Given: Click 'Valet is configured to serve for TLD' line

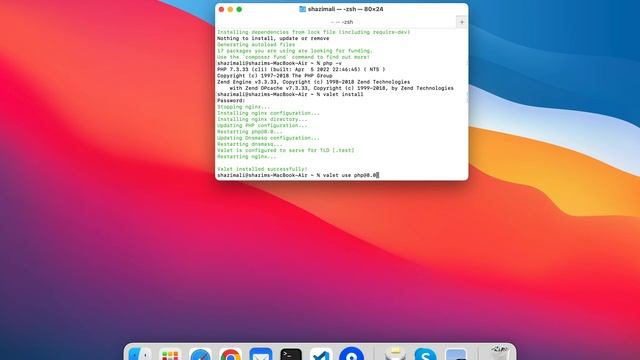Looking at the screenshot, I should click(285, 150).
